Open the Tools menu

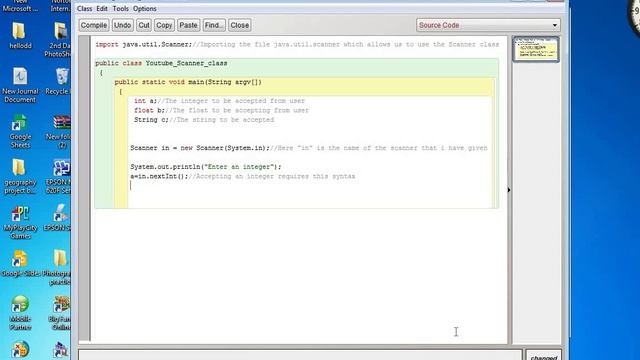tap(120, 9)
